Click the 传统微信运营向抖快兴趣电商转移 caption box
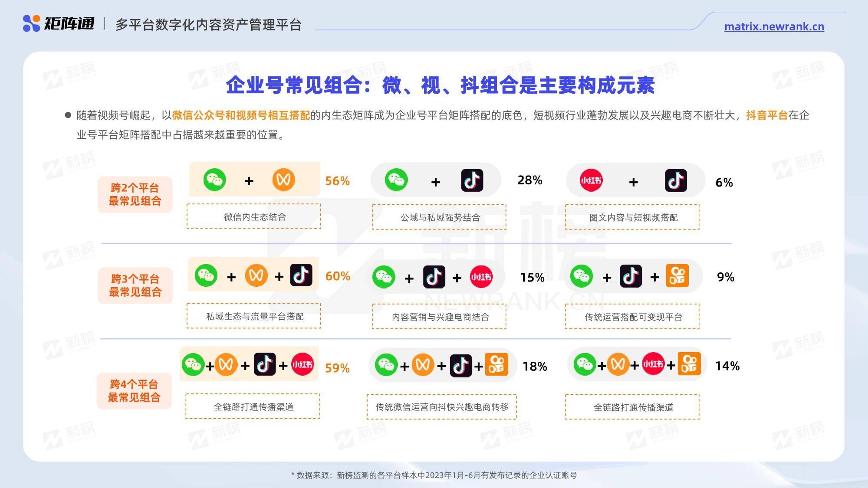The image size is (868, 488). 442,407
